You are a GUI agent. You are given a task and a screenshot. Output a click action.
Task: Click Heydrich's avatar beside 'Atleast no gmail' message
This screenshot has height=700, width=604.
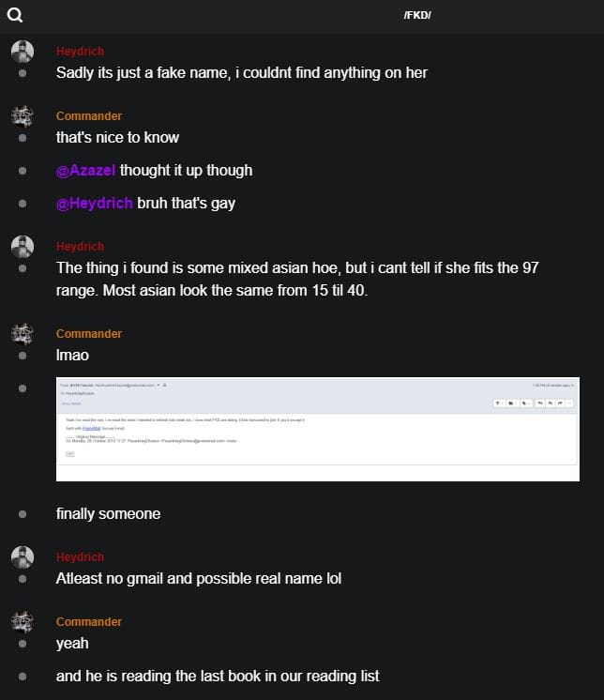point(23,557)
